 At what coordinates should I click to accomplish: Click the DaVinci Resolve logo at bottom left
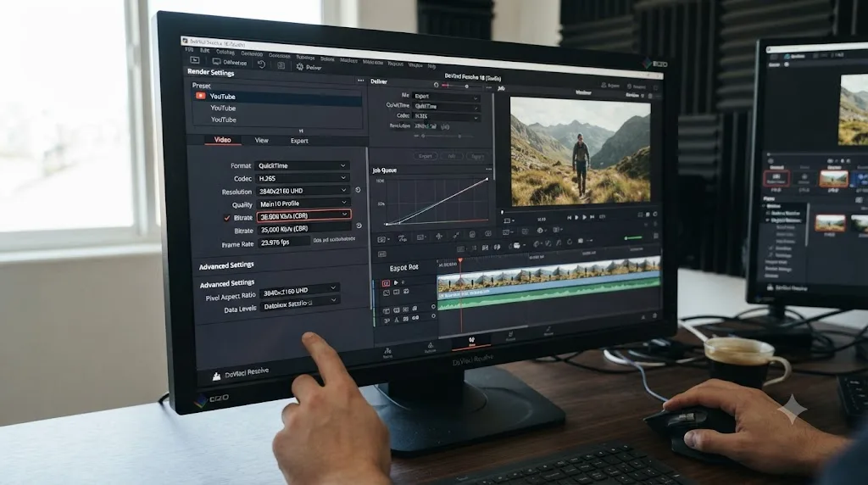click(216, 376)
